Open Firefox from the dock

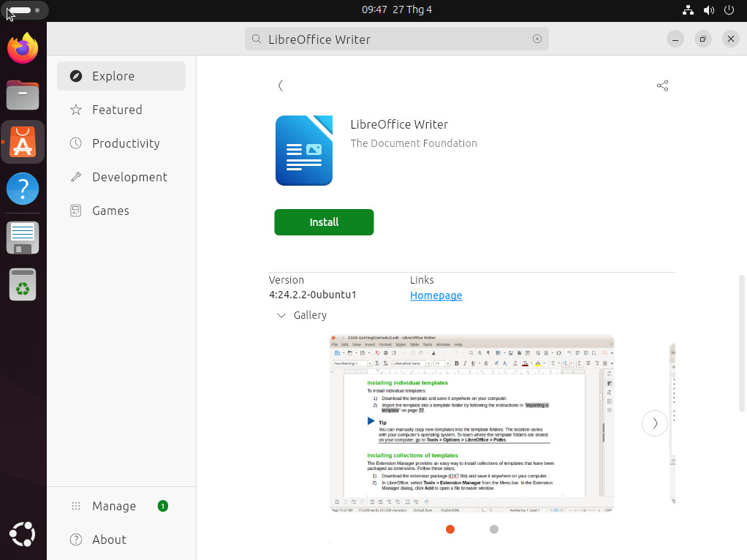click(23, 48)
